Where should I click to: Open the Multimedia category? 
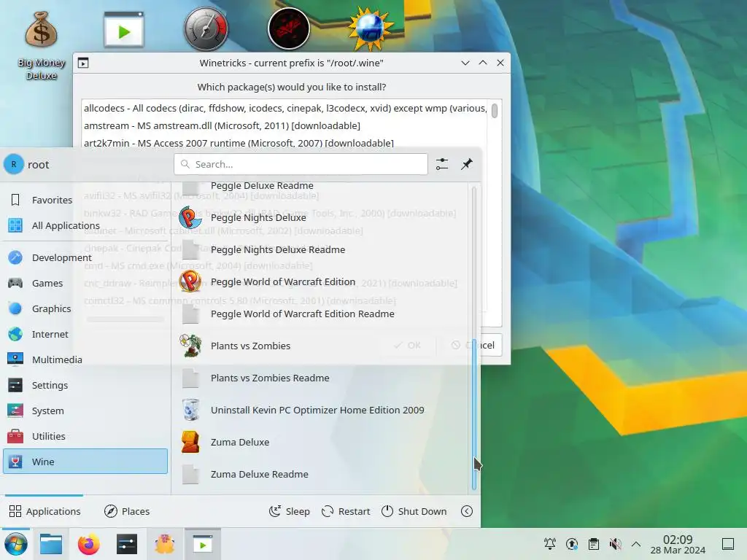[x=85, y=359]
